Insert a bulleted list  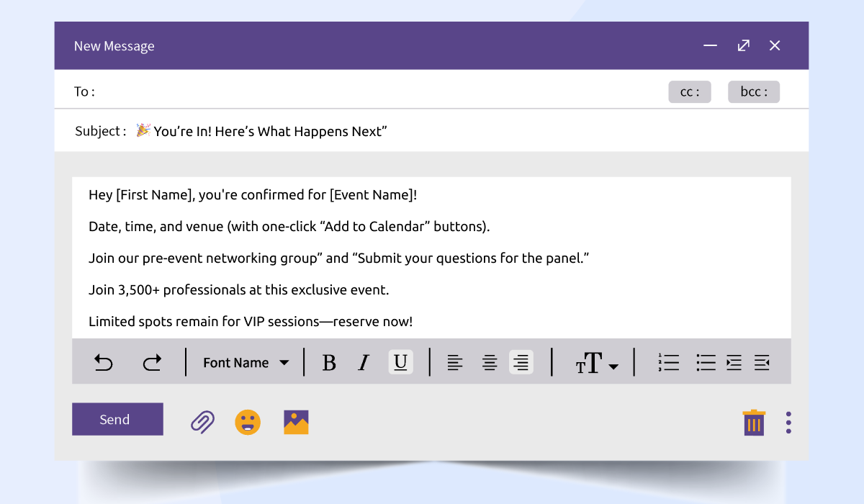pos(706,362)
